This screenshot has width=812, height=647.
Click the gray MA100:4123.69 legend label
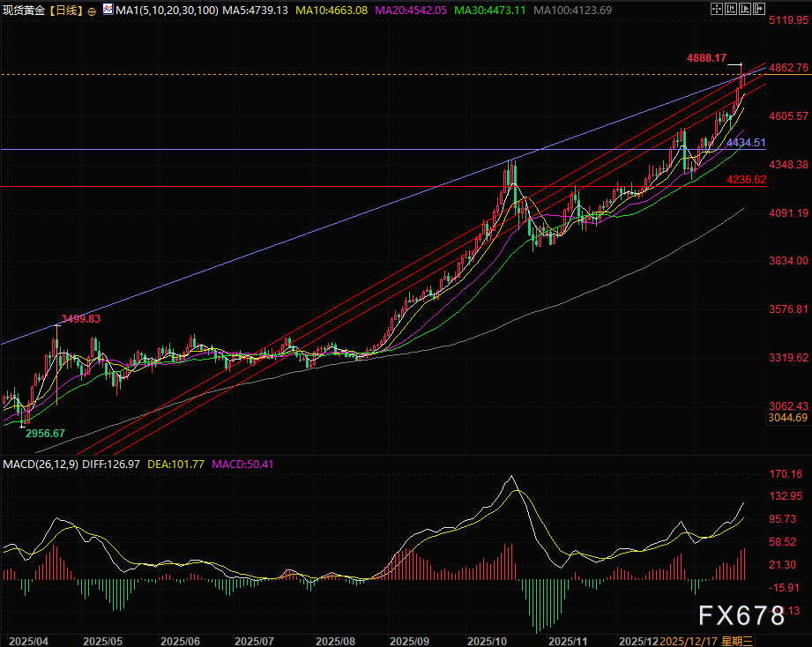573,11
